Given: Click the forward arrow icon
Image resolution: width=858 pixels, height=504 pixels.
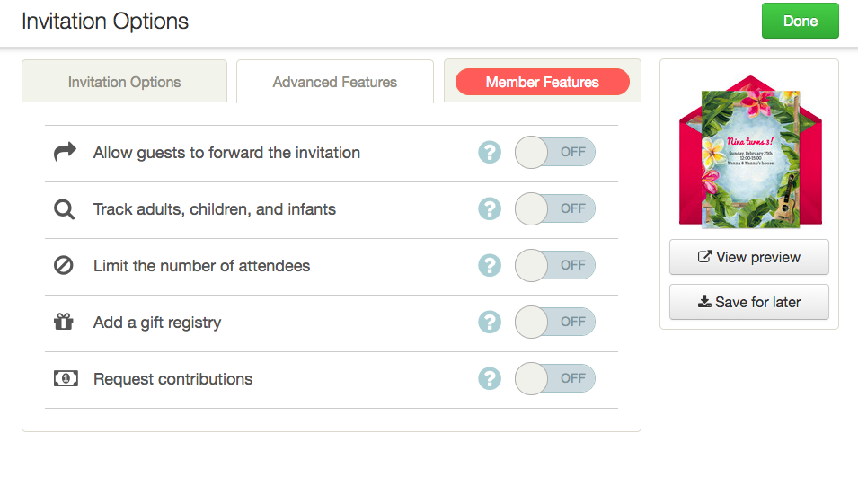Looking at the screenshot, I should pyautogui.click(x=65, y=153).
